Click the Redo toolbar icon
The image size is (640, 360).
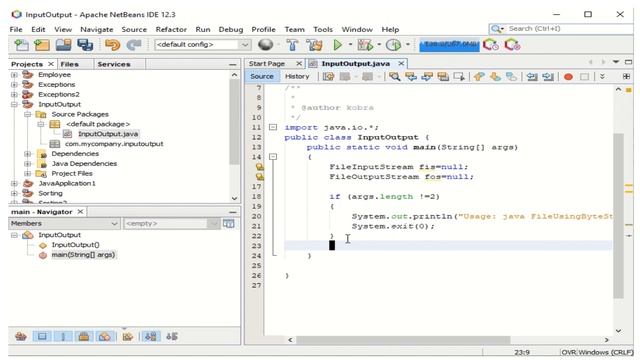pyautogui.click(x=133, y=45)
